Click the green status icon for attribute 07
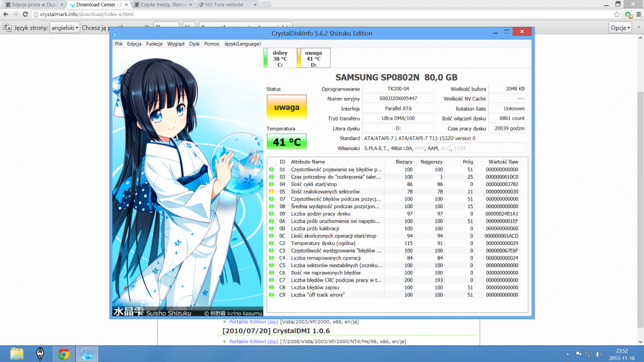The height and width of the screenshot is (362, 644). pyautogui.click(x=272, y=199)
